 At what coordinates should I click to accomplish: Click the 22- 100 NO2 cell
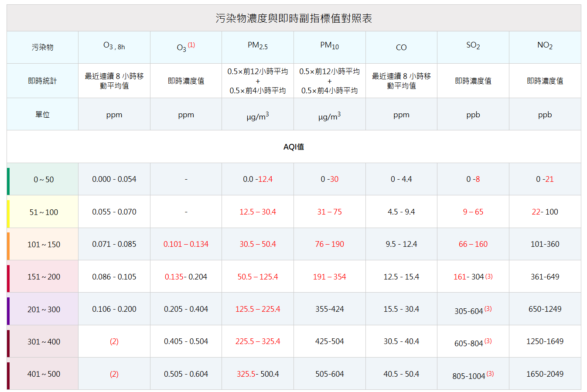(x=545, y=211)
